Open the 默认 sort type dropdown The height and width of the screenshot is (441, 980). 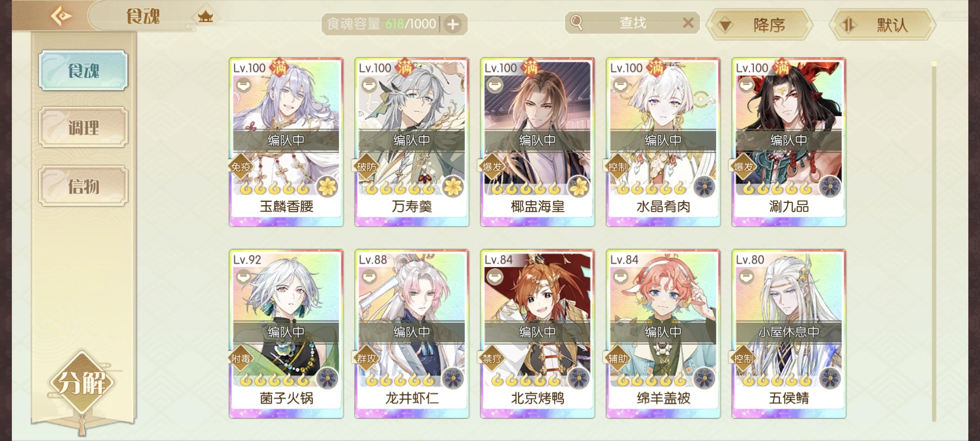point(883,25)
